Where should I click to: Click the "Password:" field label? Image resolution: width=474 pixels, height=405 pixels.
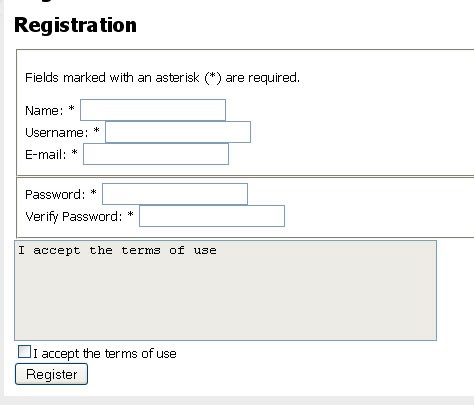[55, 195]
